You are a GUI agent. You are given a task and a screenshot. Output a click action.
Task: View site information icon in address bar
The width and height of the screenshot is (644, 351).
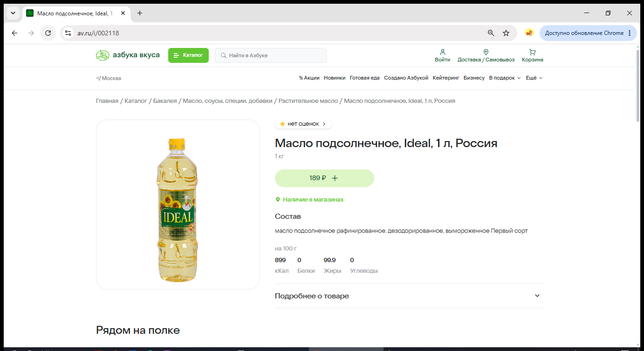pyautogui.click(x=69, y=33)
